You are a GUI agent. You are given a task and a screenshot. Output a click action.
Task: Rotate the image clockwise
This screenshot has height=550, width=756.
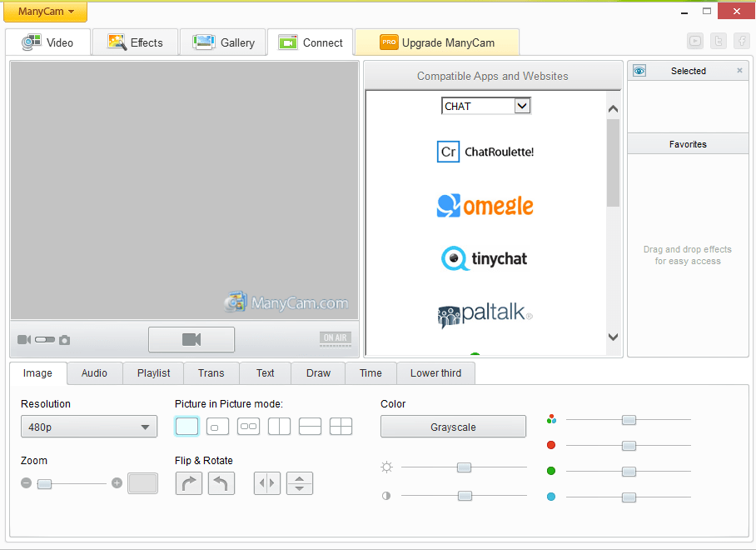188,483
